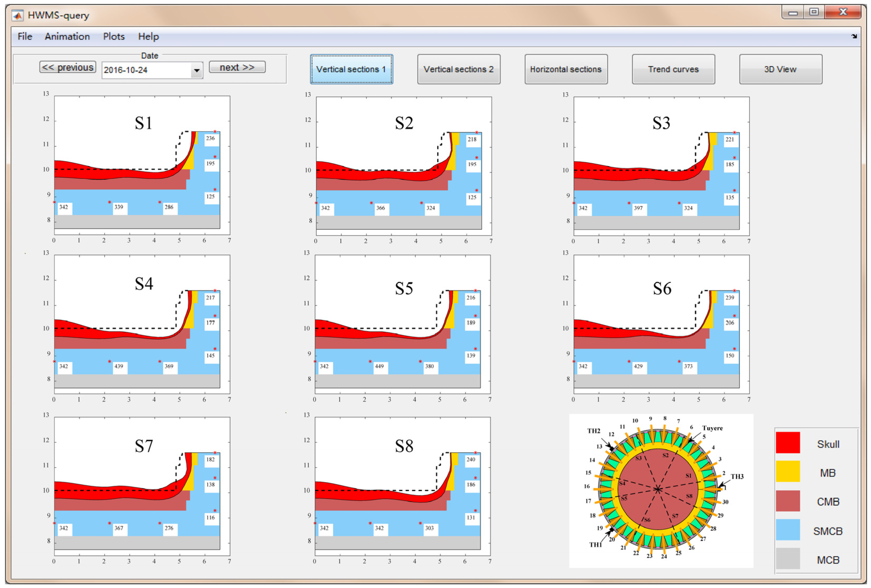This screenshot has height=588, width=871.
Task: Open the Help menu
Action: coord(149,36)
